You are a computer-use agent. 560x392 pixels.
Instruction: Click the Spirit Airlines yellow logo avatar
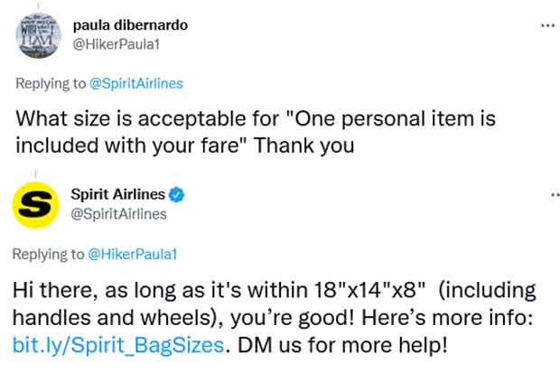click(x=36, y=203)
